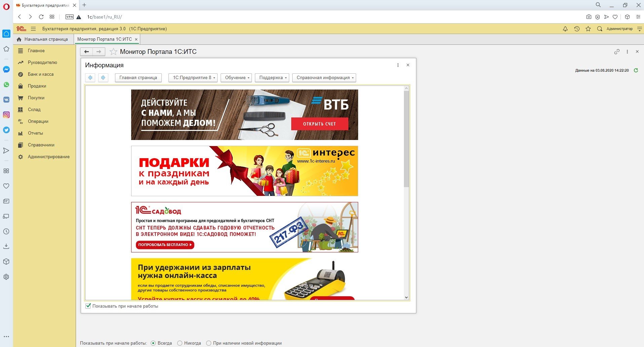644x347 pixels.
Task: Open the 1C service menu icon
Action: tap(639, 29)
